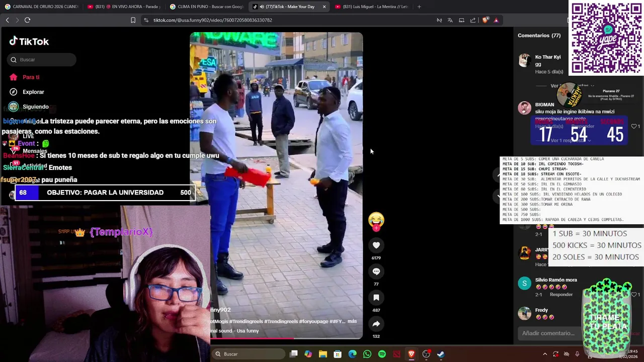Expand video description with más
The image size is (644, 362).
point(352,321)
